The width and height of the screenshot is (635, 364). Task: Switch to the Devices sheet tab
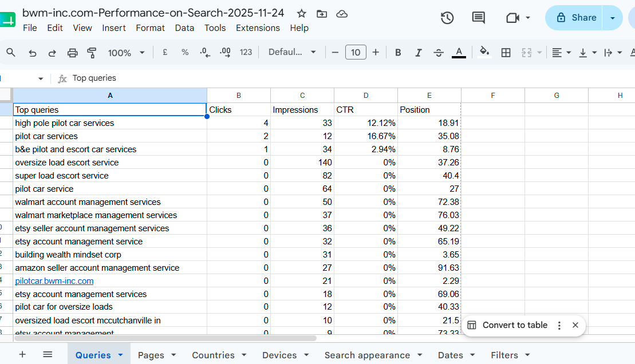(x=279, y=355)
